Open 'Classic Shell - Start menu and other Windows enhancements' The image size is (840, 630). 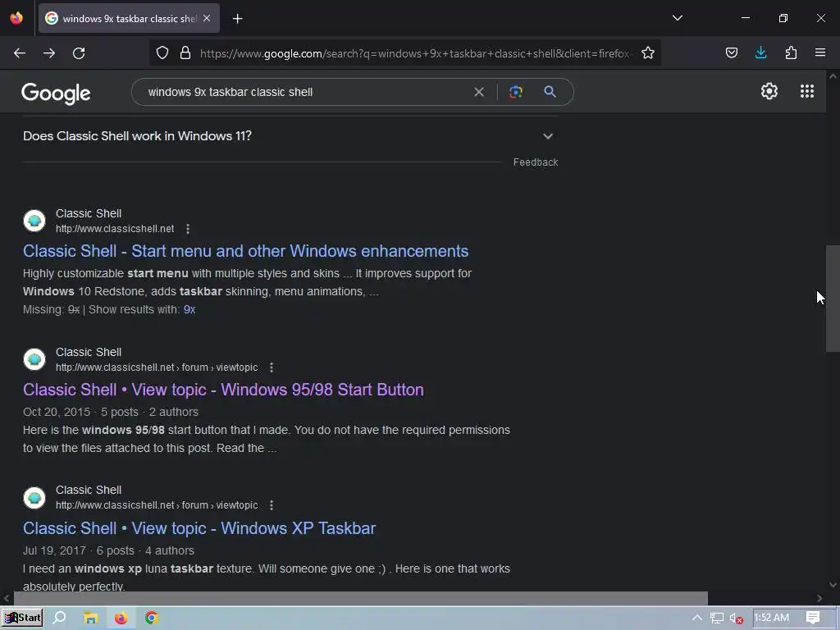[246, 251]
